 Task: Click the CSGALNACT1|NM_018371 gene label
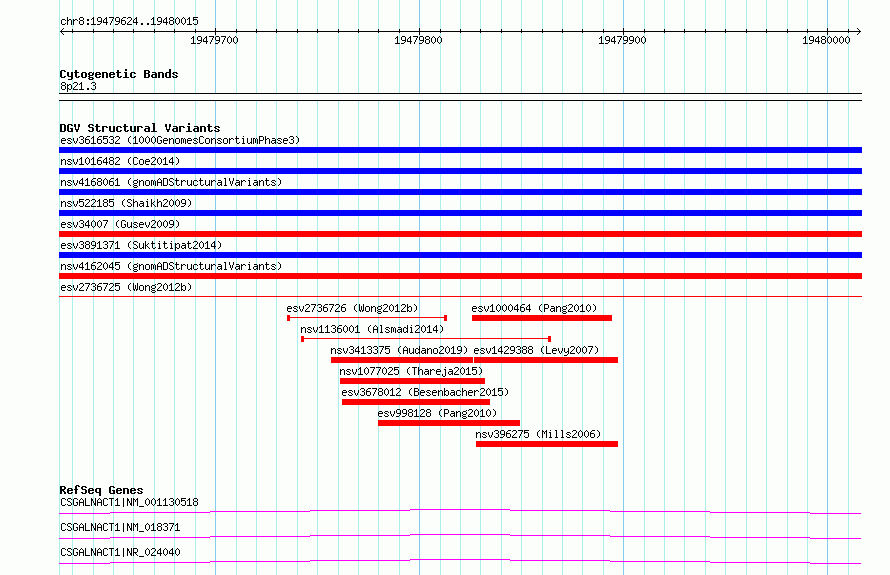tap(120, 527)
